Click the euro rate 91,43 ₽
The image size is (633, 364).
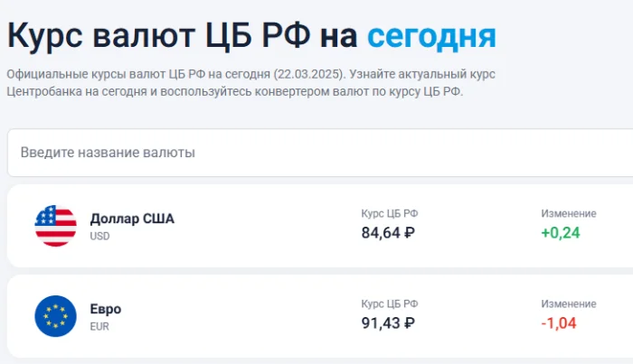[x=388, y=322]
